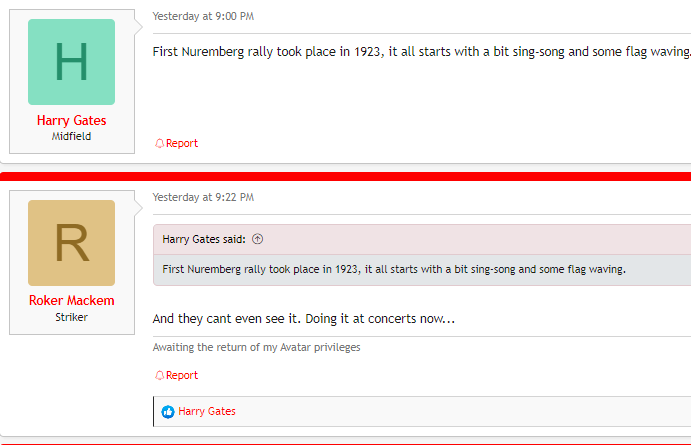The image size is (691, 445).
Task: Open the 'Yesterday at 9:00 PM' permalink
Action: coord(203,16)
